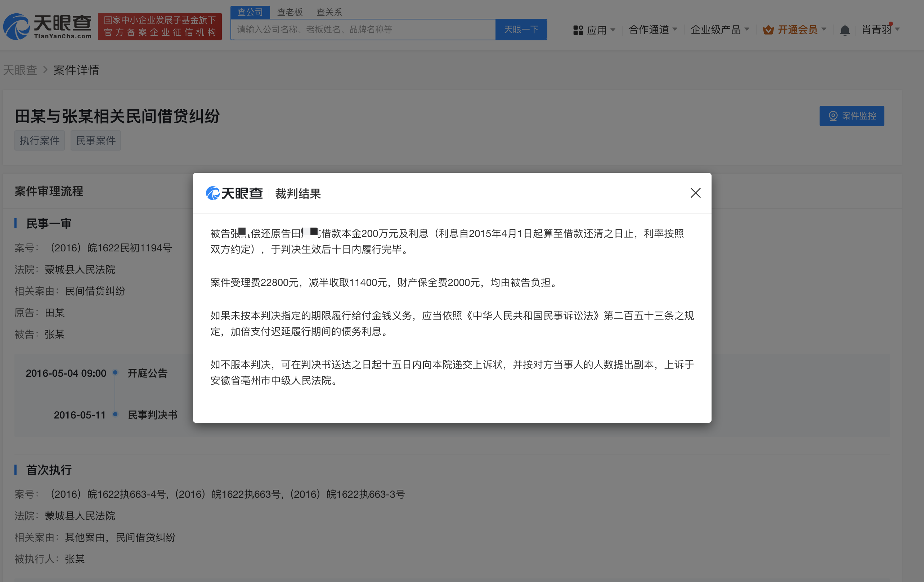Expand the 企业级产品 dropdown
924x582 pixels.
click(x=719, y=30)
